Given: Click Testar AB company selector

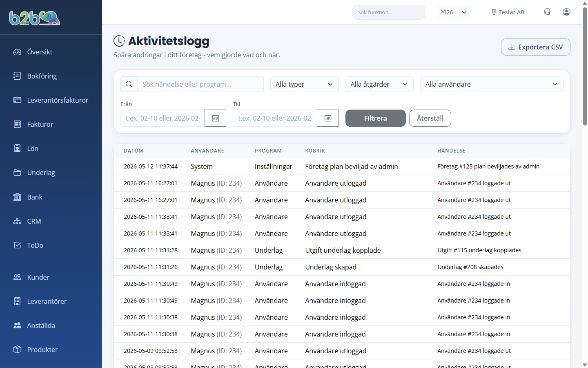Looking at the screenshot, I should point(508,12).
